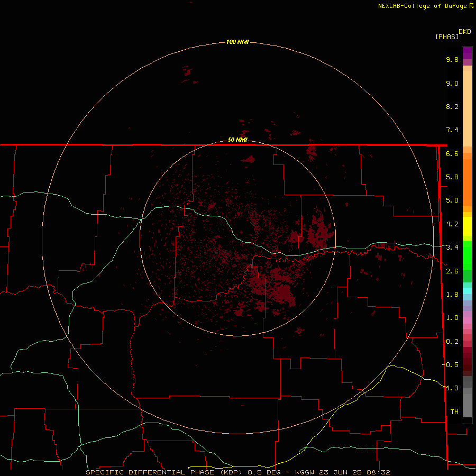The height and width of the screenshot is (476, 476).
Task: Click the cyan band beside 1.8
Action: tap(467, 291)
